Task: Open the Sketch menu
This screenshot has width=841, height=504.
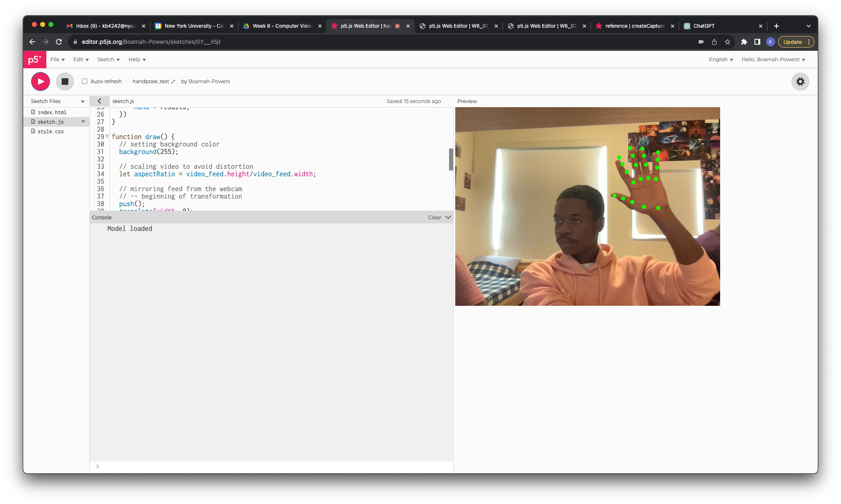Action: tap(108, 60)
